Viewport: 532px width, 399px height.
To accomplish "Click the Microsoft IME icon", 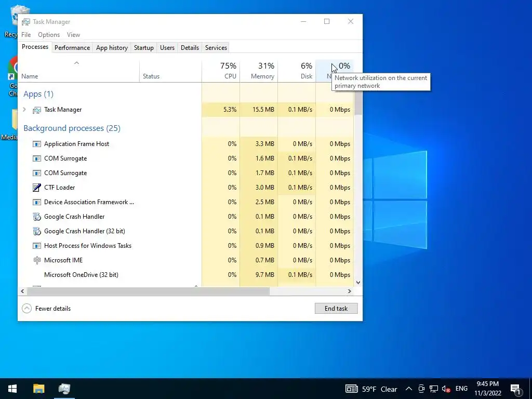I will [37, 260].
